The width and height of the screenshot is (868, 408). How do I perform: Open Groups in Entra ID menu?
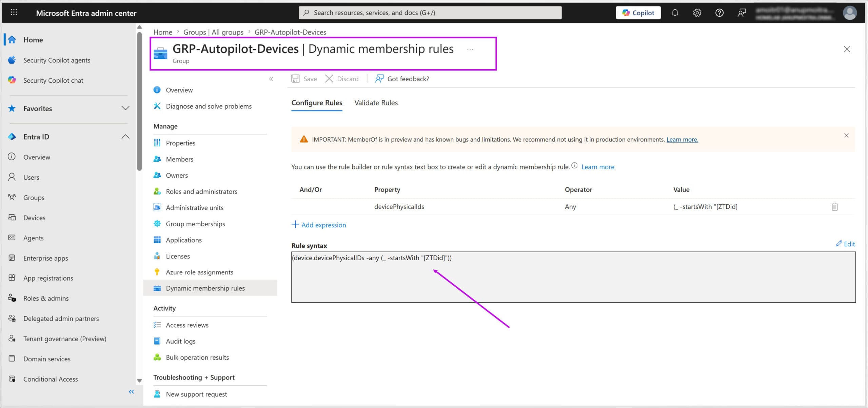[x=34, y=198]
